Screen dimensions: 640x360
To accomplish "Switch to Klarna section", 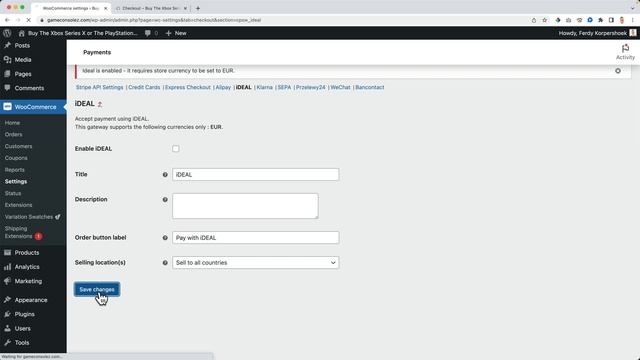I will pyautogui.click(x=264, y=87).
